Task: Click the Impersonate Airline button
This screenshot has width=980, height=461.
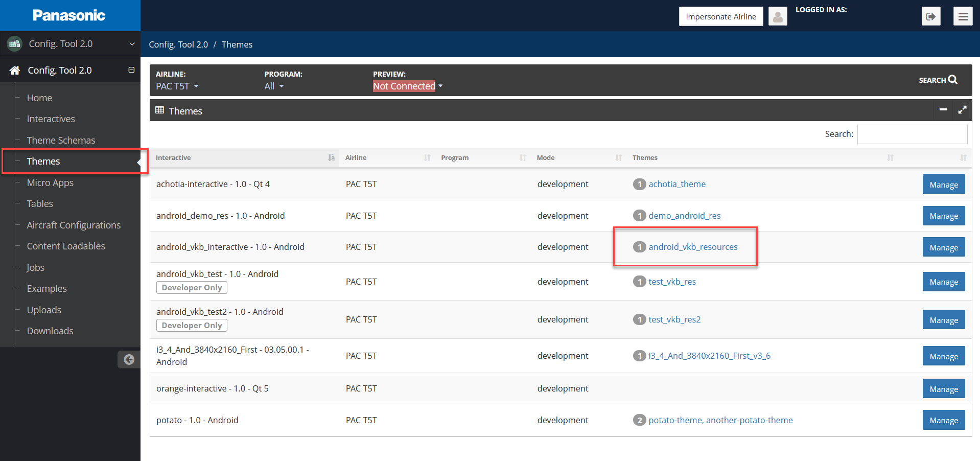Action: tap(720, 16)
